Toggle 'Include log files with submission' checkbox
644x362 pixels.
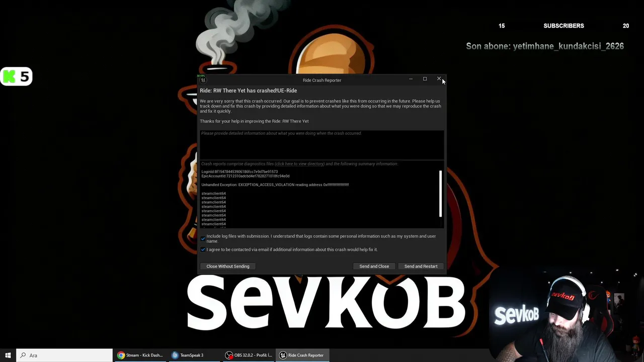203,238
